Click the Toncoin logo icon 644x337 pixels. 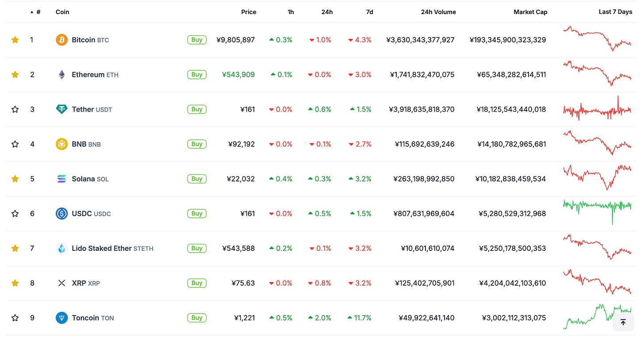click(x=61, y=318)
